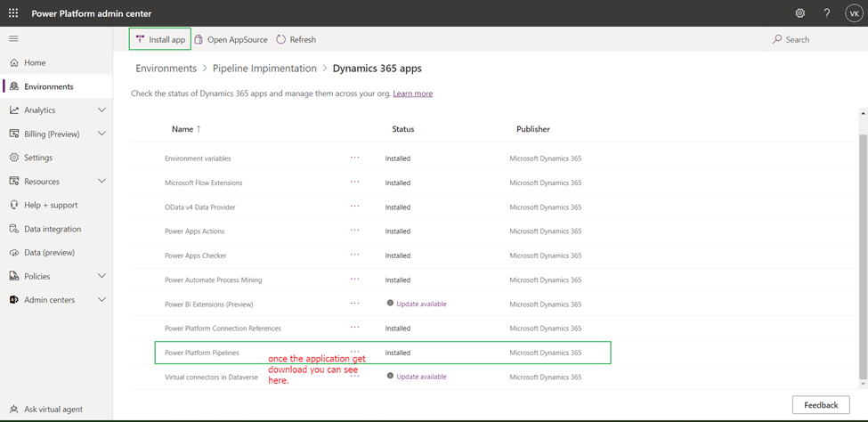
Task: Click the Refresh icon in toolbar
Action: click(x=281, y=39)
